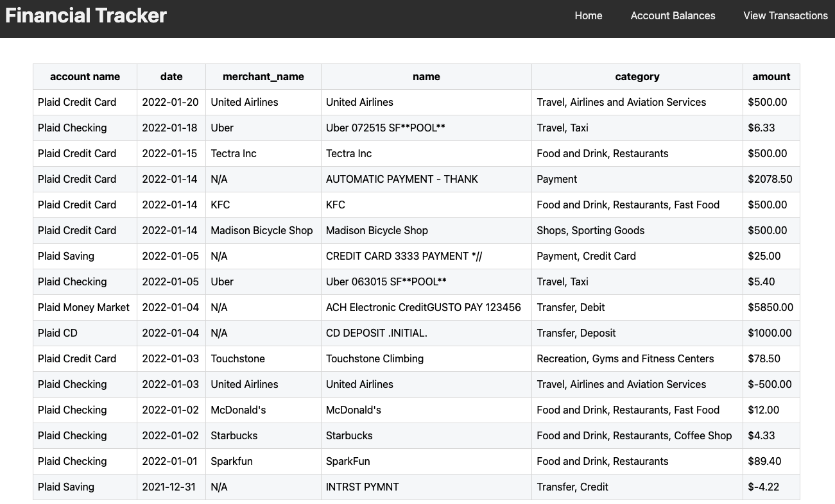Select the $2078.50 amount

click(771, 179)
